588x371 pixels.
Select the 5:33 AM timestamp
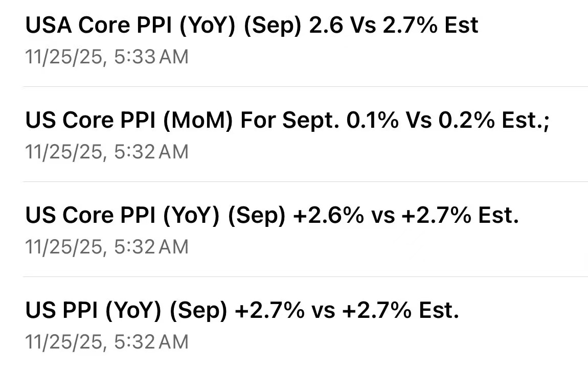[x=106, y=57]
